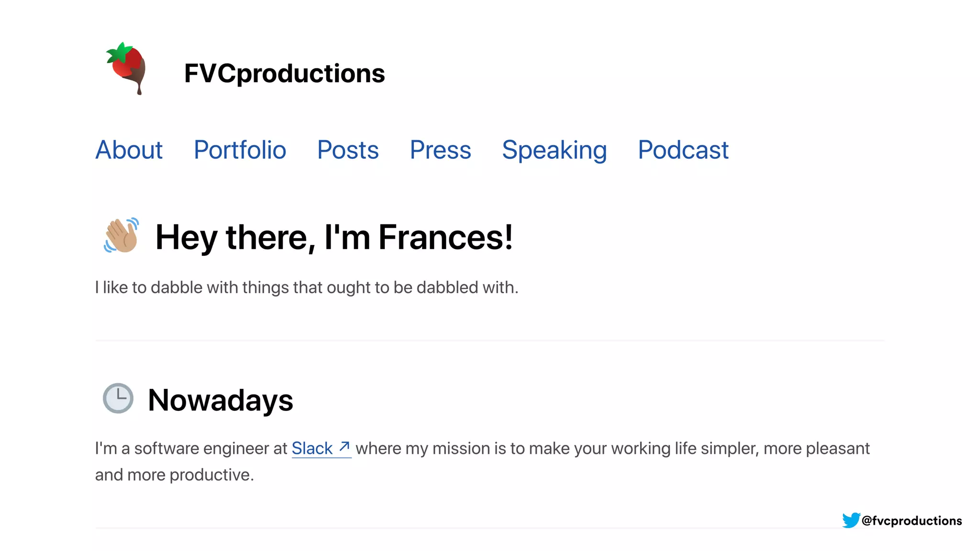Go to the Portfolio section
This screenshot has height=551, width=980.
pyautogui.click(x=240, y=150)
